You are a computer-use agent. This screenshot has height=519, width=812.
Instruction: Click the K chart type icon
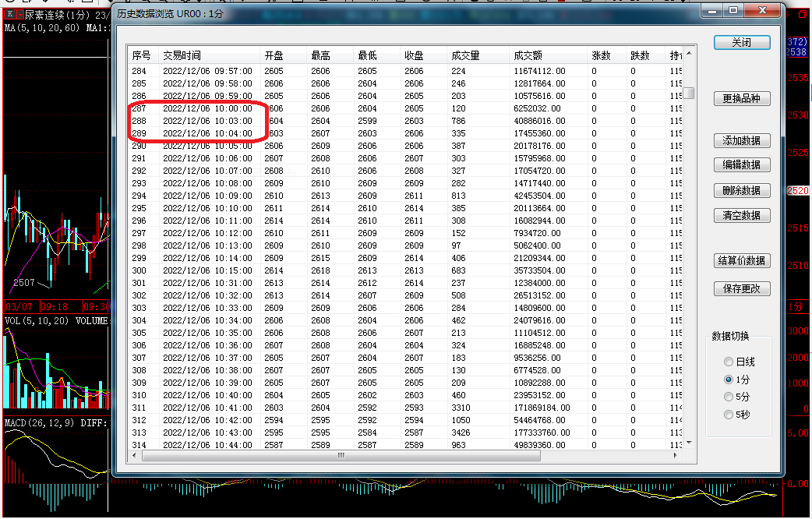9,15
